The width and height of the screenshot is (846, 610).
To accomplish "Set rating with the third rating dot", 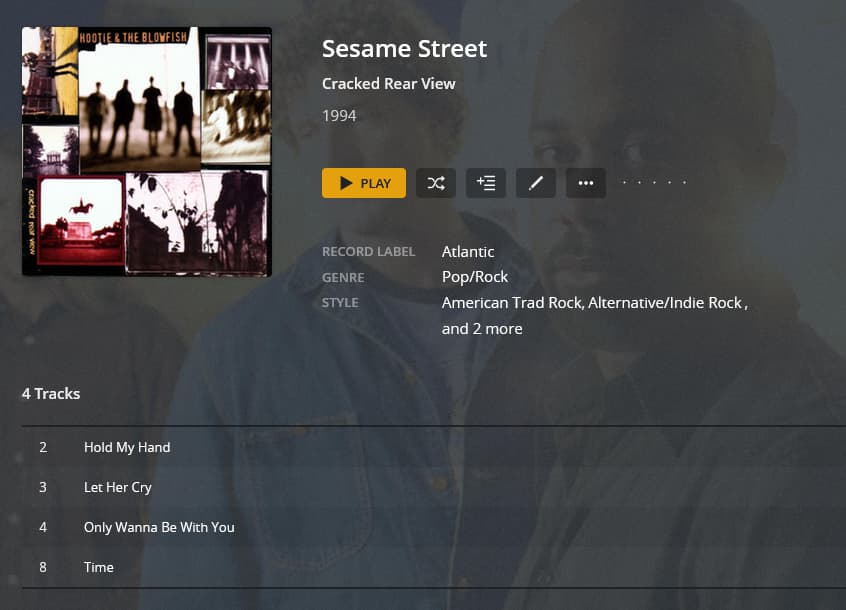I will 655,183.
